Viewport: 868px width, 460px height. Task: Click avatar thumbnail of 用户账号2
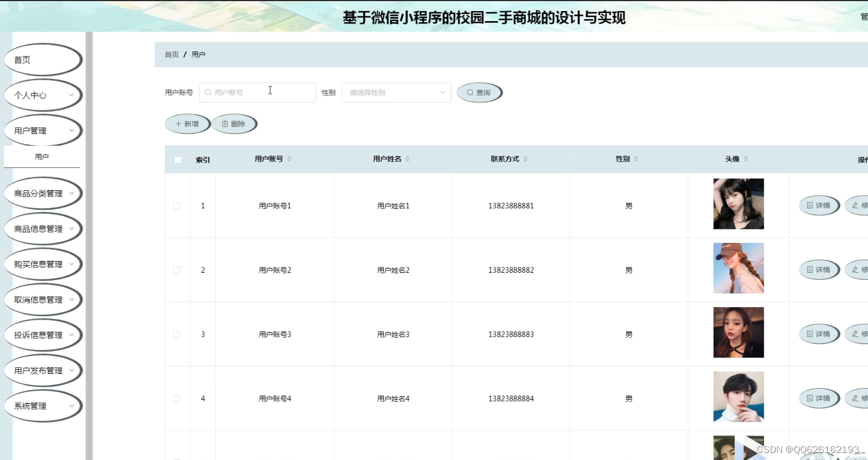point(739,268)
